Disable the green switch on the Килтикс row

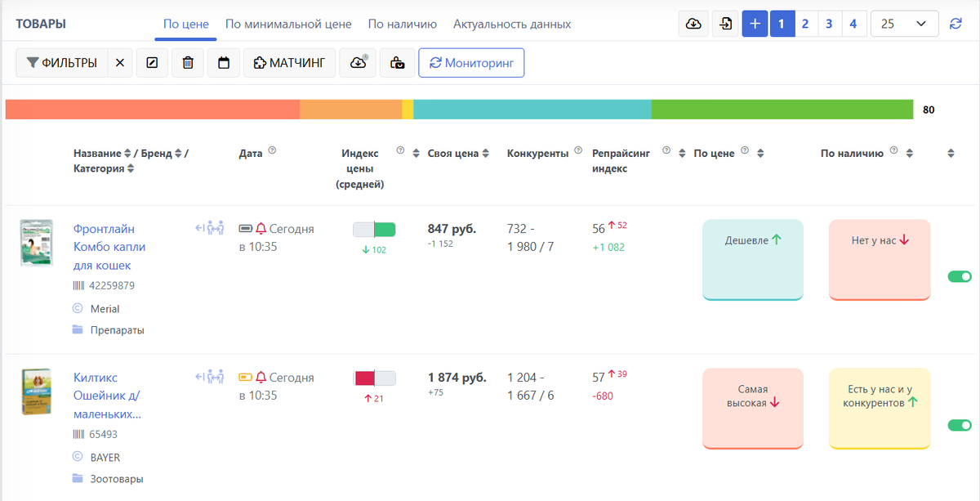960,427
